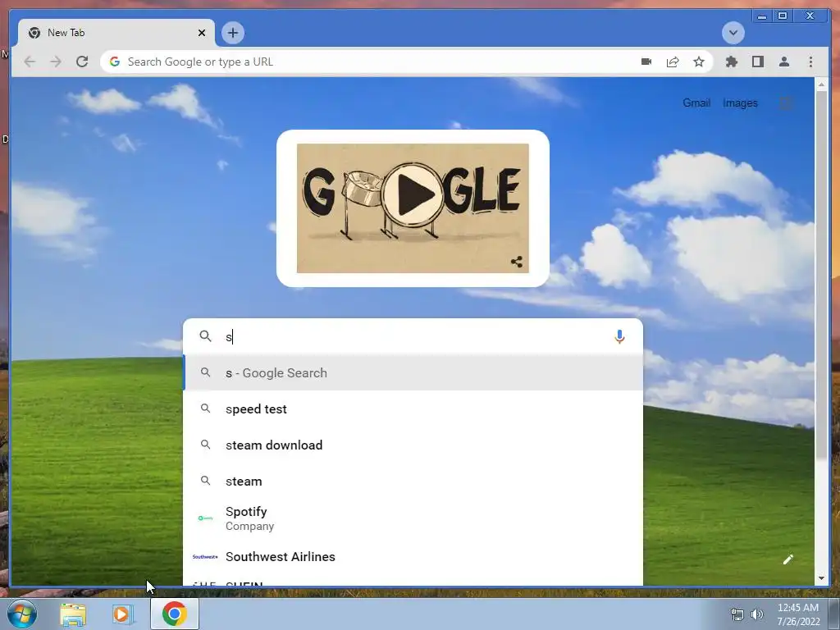840x630 pixels.
Task: Select the New Tab tab
Action: [x=116, y=33]
